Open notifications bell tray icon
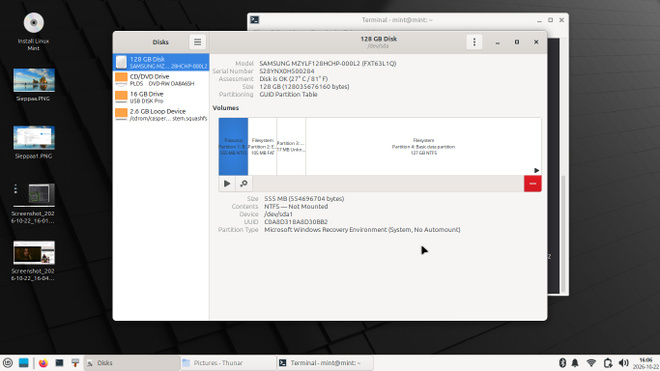Screen dimensions: 660x371 tap(575, 363)
